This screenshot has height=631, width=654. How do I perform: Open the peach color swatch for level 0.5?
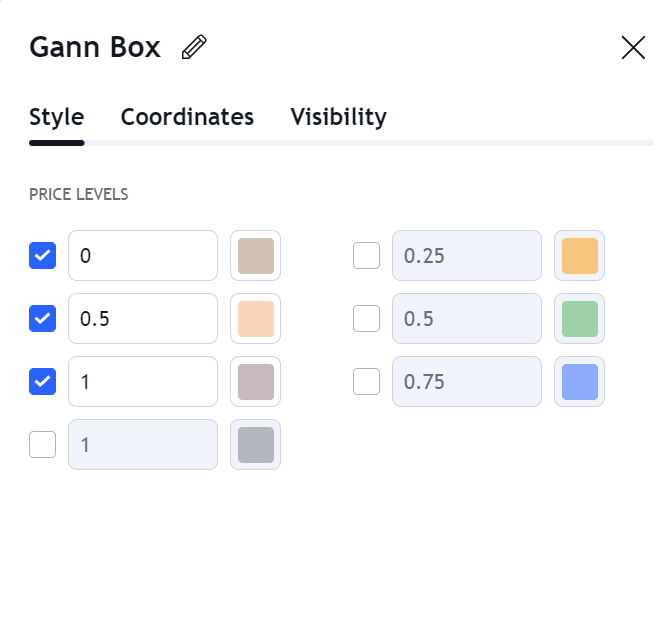(x=256, y=318)
